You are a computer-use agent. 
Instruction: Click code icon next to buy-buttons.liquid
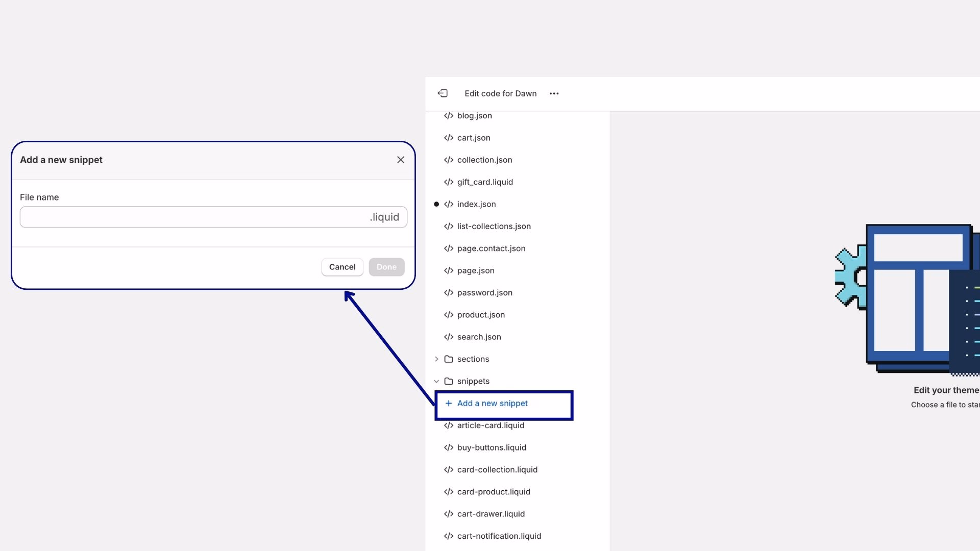point(449,447)
